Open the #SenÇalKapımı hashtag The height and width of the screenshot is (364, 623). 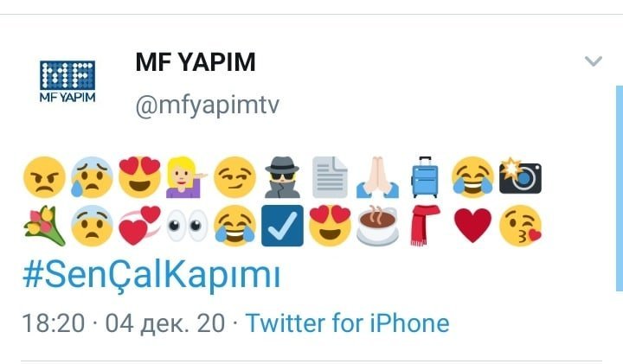(151, 275)
